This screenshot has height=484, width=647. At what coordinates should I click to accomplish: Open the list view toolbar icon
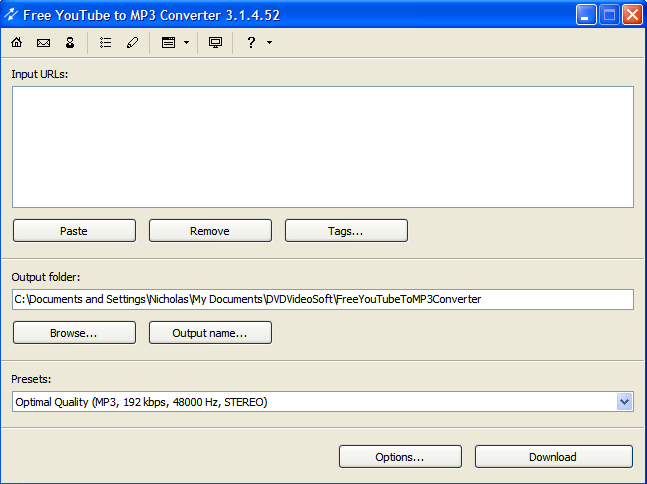pos(106,42)
